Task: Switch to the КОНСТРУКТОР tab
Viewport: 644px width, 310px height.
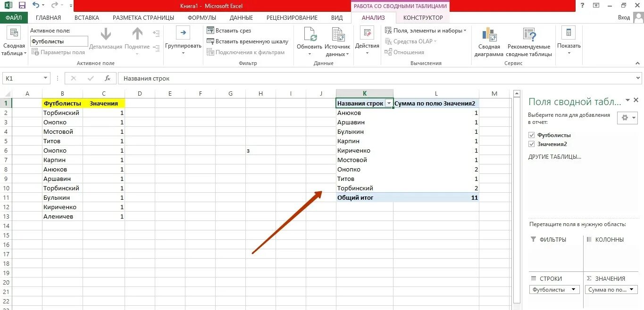Action: point(423,17)
